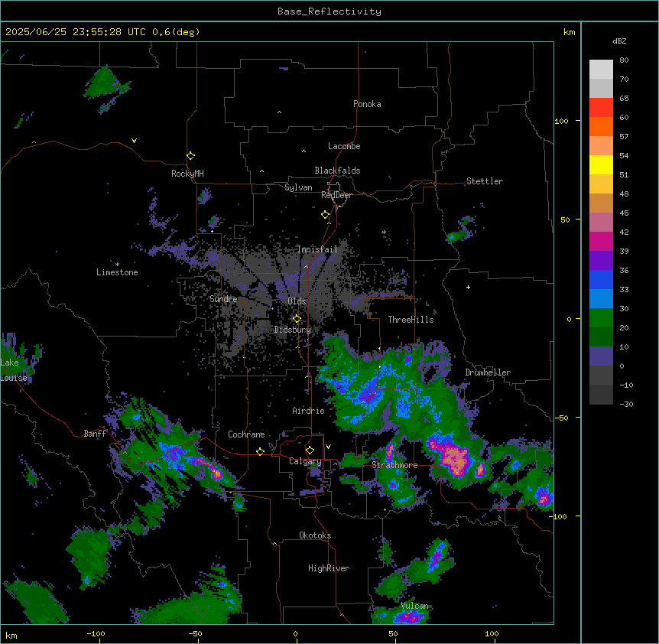Click the Ponoka city label
659x644 pixels.
point(367,104)
